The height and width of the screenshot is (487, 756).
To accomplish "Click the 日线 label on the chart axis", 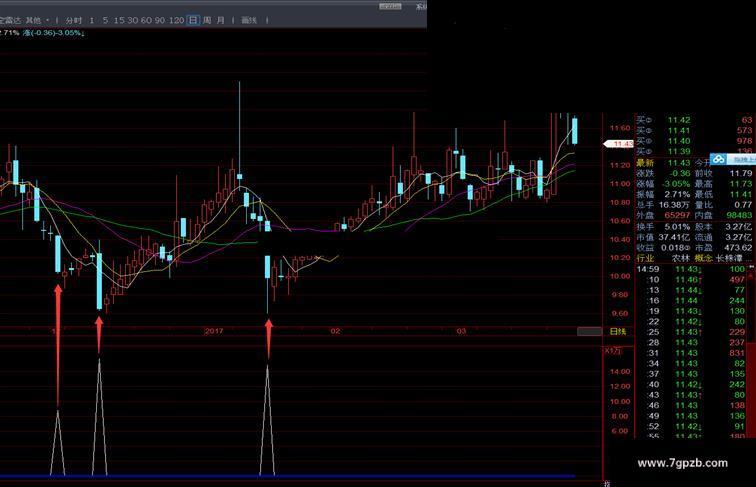I will [x=618, y=331].
